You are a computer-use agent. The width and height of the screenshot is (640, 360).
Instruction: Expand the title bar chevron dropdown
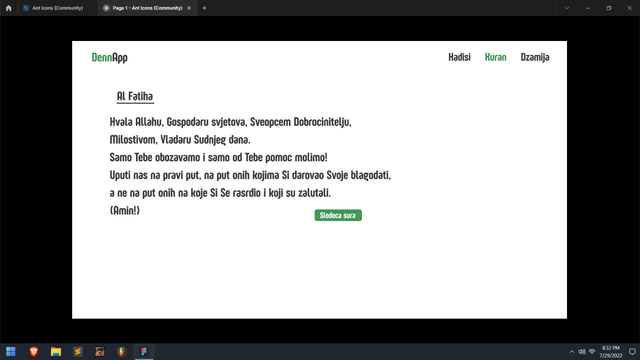(x=567, y=8)
